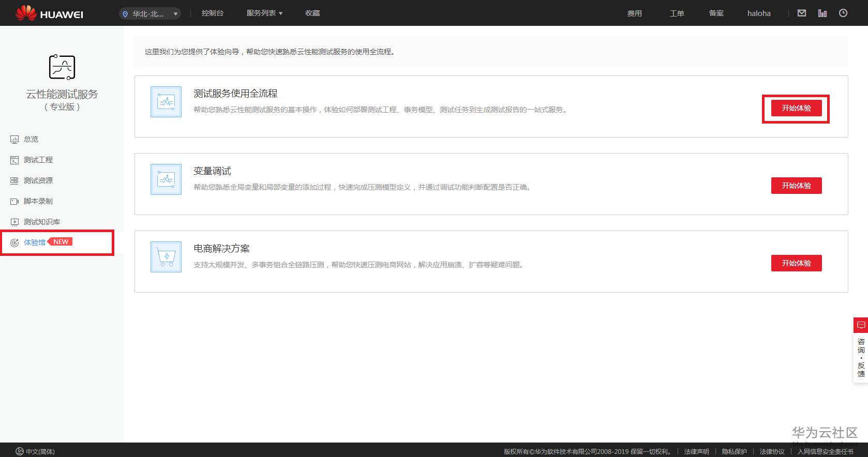
Task: Open the 咨询·反馈 feedback side tab
Action: pos(861,357)
